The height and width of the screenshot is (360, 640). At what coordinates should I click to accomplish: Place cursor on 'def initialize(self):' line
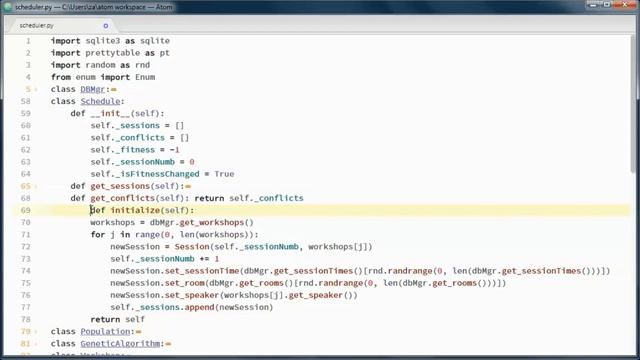[142, 210]
